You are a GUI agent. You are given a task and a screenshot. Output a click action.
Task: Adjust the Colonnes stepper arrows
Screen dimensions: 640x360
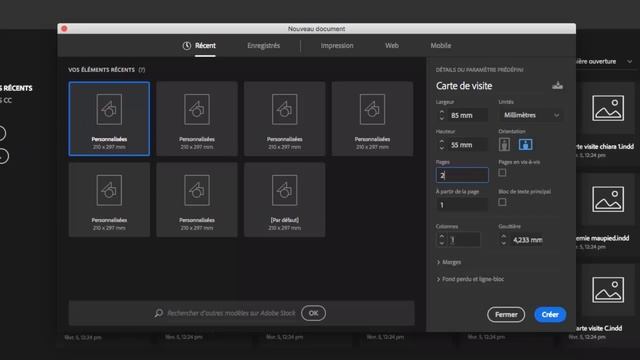tap(442, 240)
